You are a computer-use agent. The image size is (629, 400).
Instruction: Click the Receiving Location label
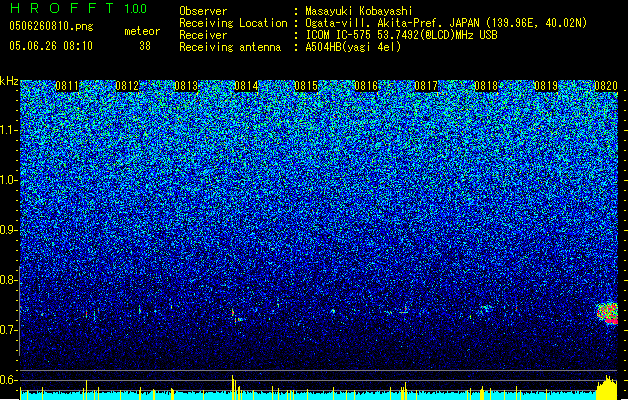pos(233,23)
